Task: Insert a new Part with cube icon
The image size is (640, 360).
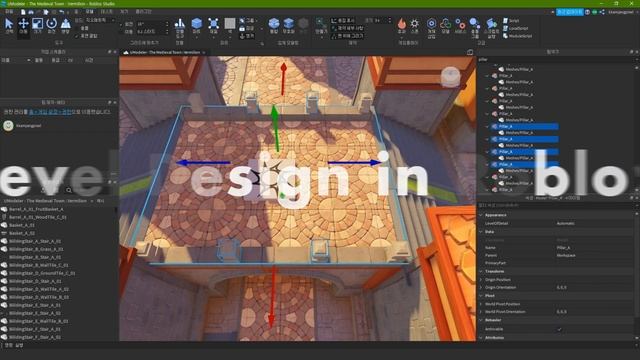Action: coord(196,24)
